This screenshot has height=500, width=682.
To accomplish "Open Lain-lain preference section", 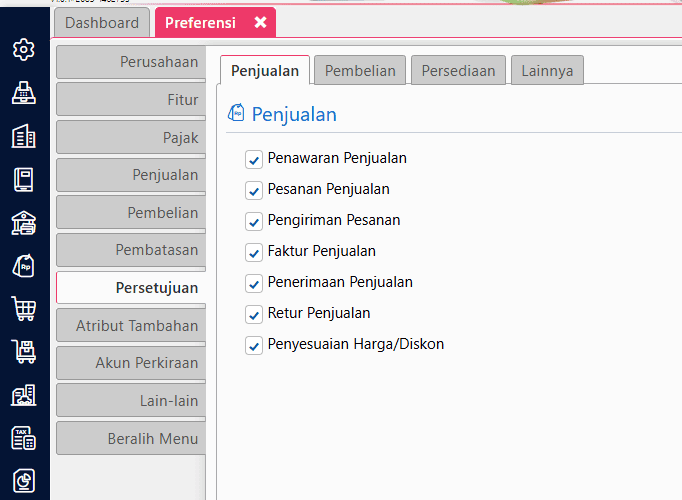I will (x=131, y=400).
